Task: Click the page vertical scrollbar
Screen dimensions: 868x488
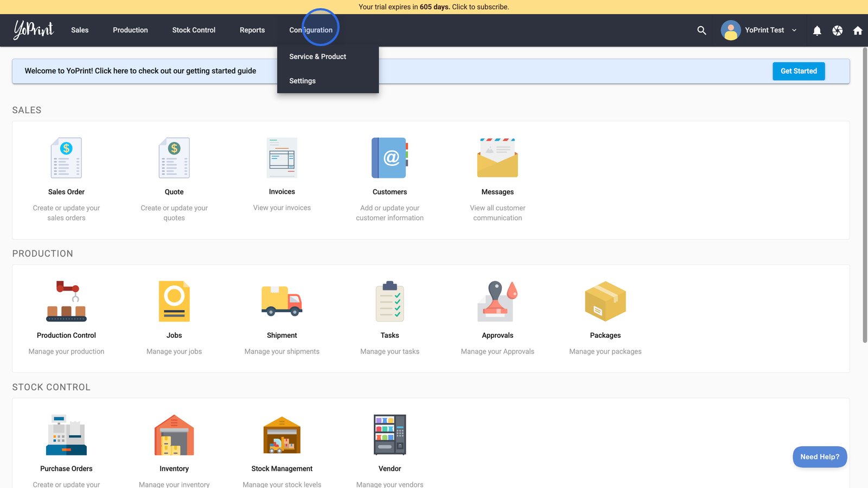Action: pyautogui.click(x=865, y=195)
